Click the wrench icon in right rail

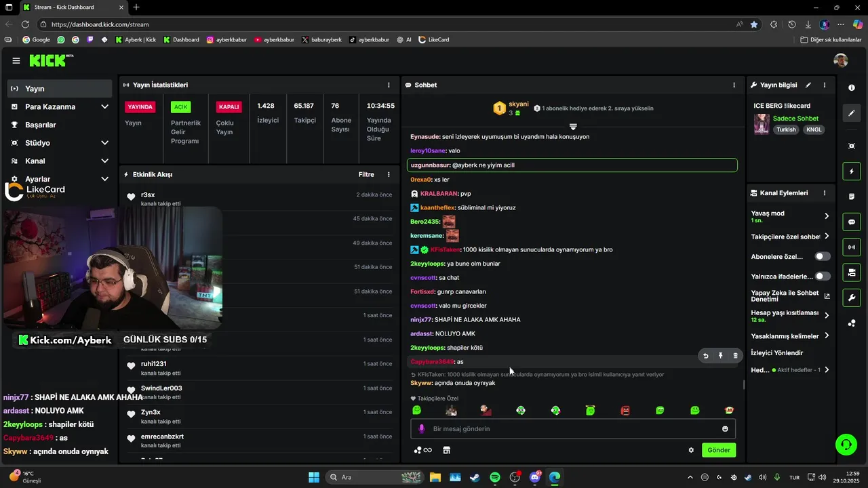coord(852,298)
